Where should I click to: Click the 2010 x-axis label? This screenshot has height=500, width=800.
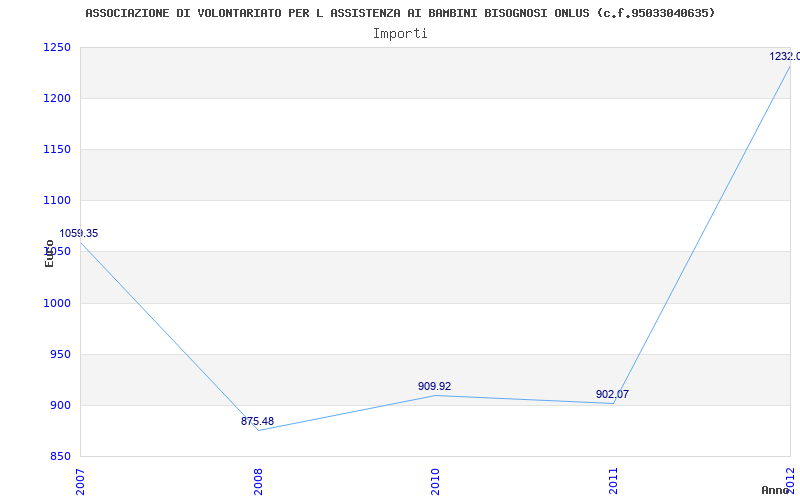click(x=435, y=482)
